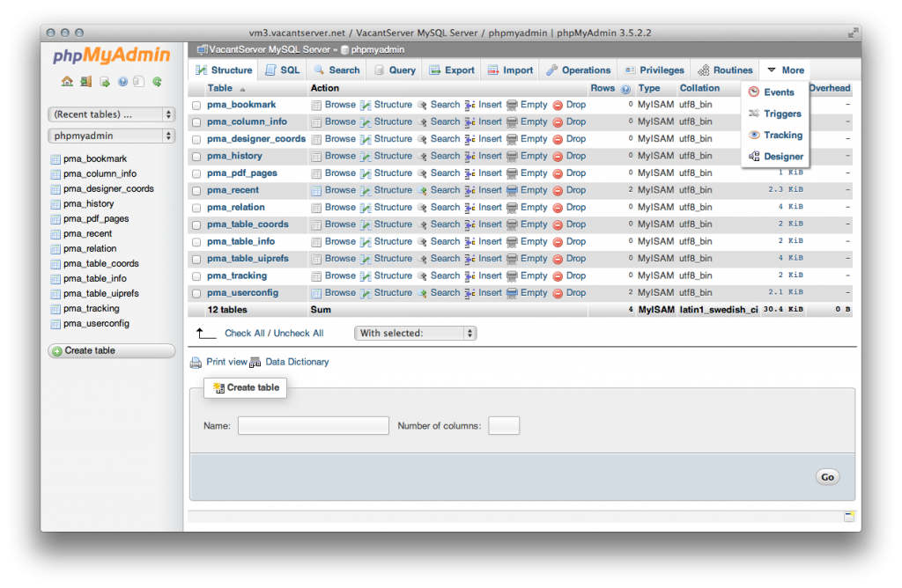Browse the pma_bookmark table
The width and height of the screenshot is (902, 588).
339,104
